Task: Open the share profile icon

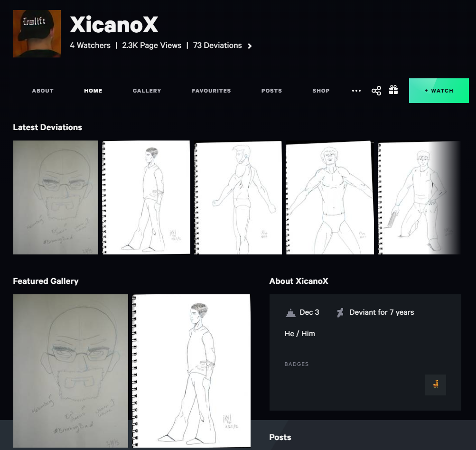Action: [x=376, y=91]
